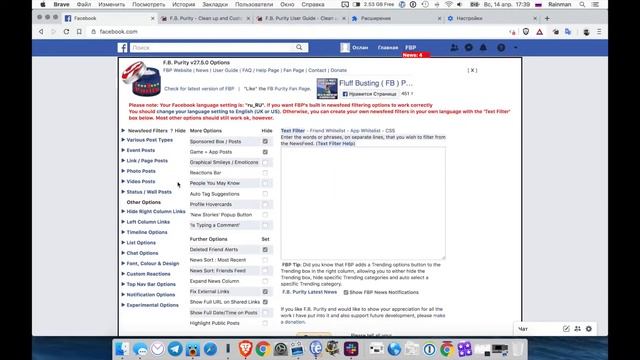640x360 pixels.
Task: Open Brave browser from the Dock
Action: coord(245,349)
